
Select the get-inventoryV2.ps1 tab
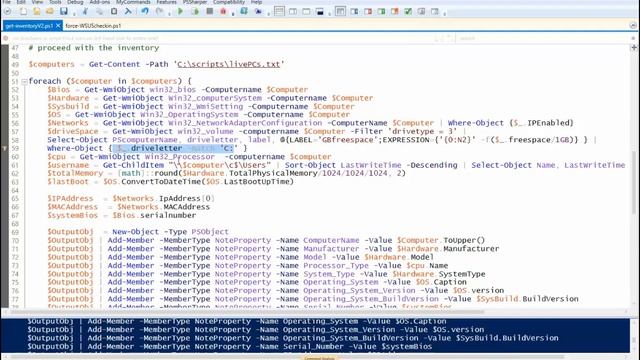(x=29, y=26)
